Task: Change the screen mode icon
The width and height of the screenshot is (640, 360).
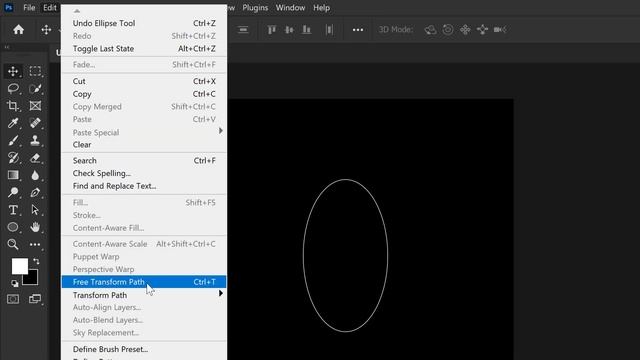Action: (x=35, y=299)
